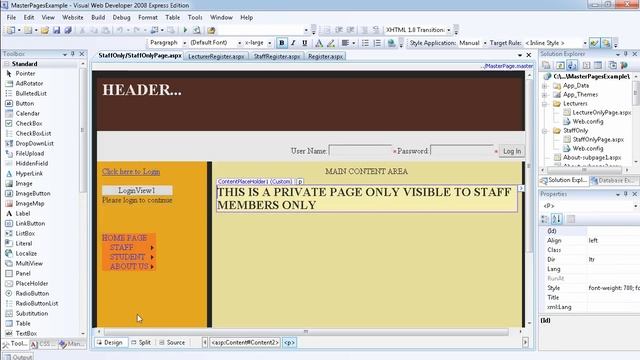This screenshot has width=640, height=360.
Task: Select the HyperLink control in Toolbox
Action: [29, 173]
